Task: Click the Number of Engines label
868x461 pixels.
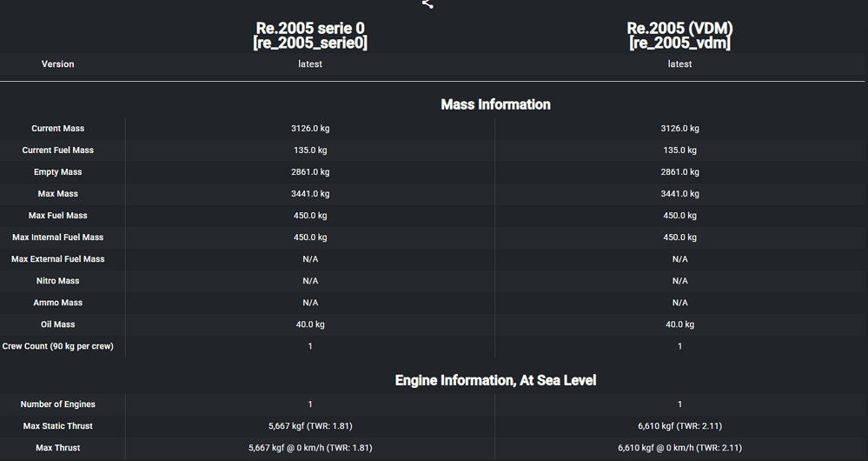Action: 58,404
